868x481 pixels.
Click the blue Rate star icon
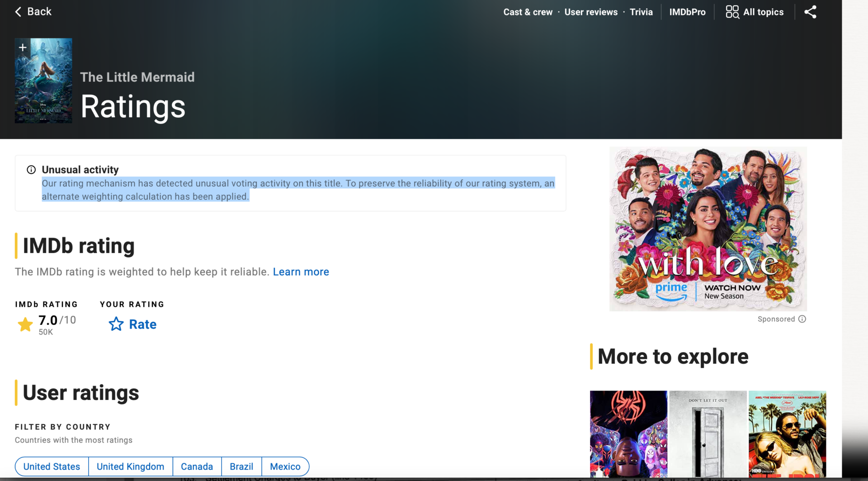[116, 324]
